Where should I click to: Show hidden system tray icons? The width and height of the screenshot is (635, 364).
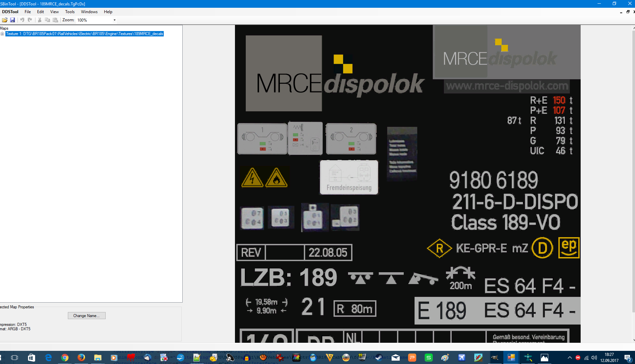tap(570, 358)
